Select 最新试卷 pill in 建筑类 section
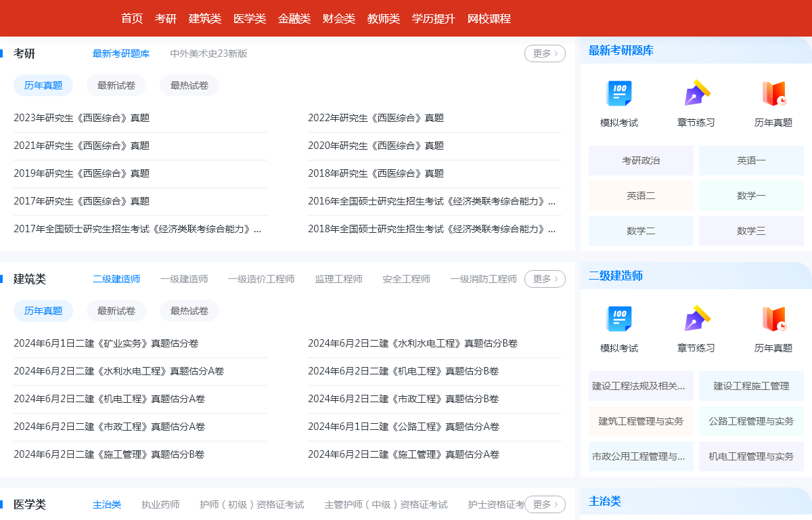This screenshot has height=520, width=812. tap(116, 311)
